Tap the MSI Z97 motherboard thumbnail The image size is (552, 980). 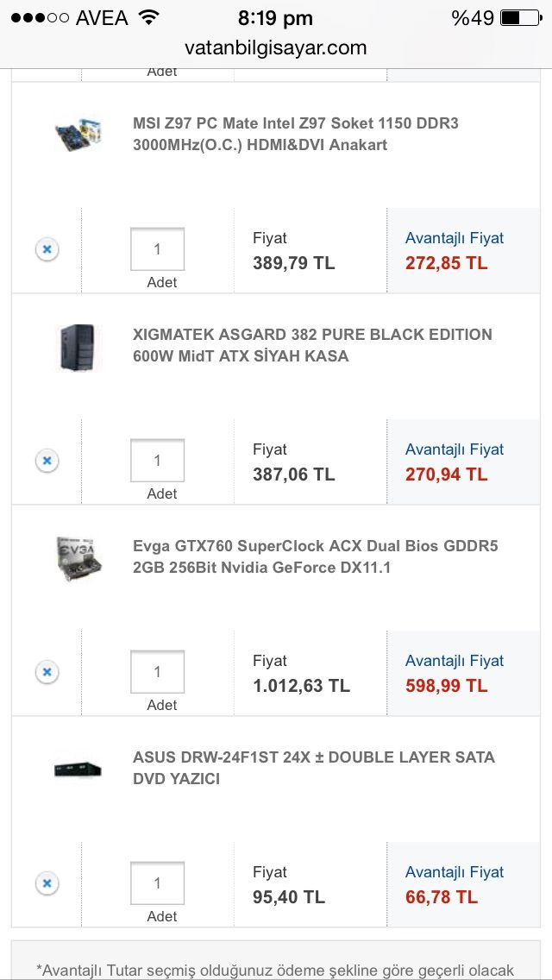coord(78,134)
